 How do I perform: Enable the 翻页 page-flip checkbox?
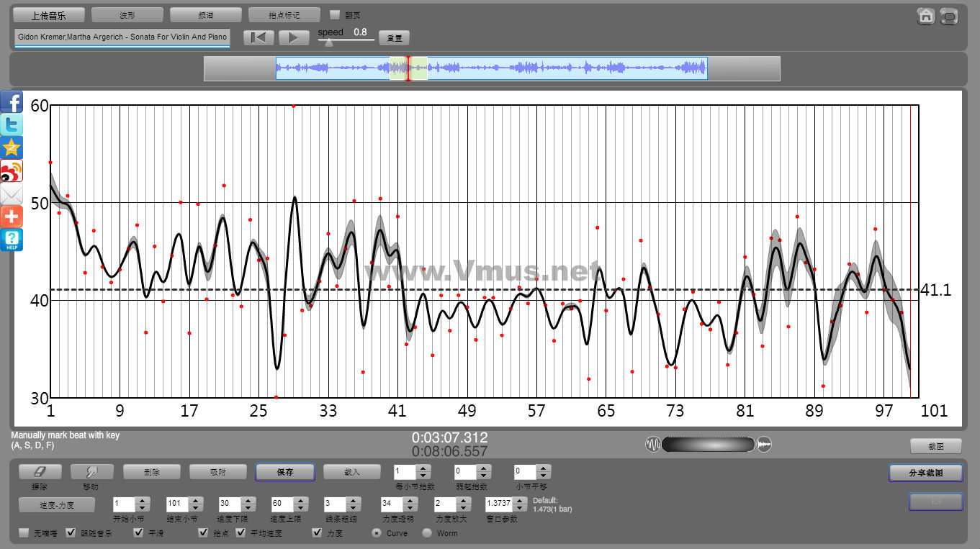tap(334, 14)
